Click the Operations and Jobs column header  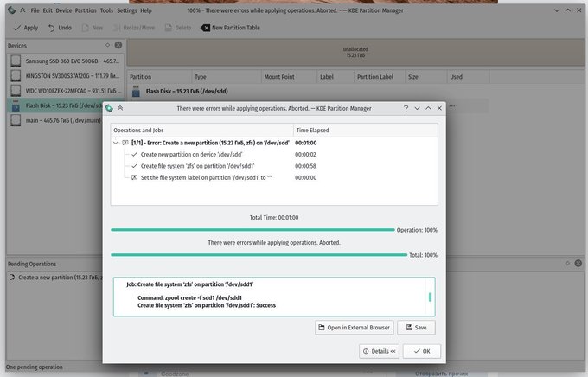click(x=202, y=131)
